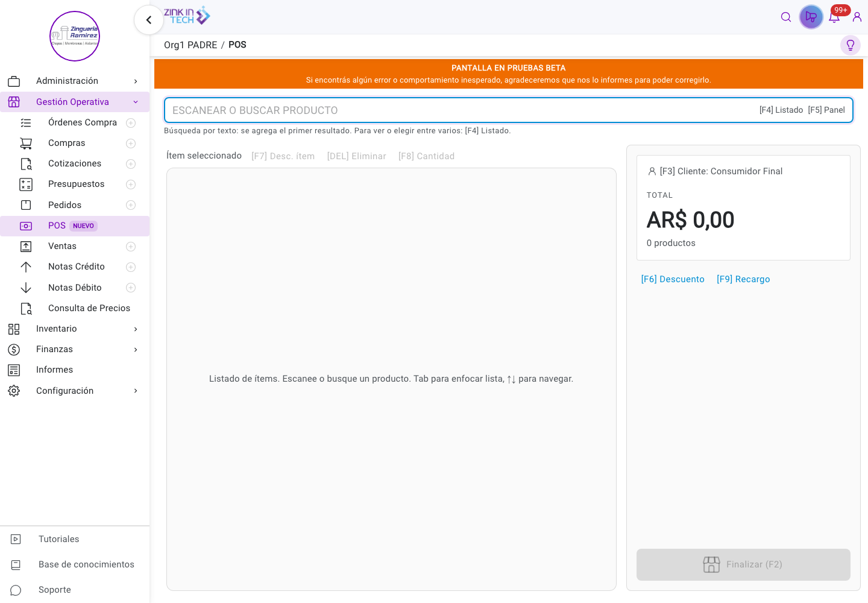Open the search magnifier in the header
This screenshot has height=603, width=868.
[x=786, y=17]
